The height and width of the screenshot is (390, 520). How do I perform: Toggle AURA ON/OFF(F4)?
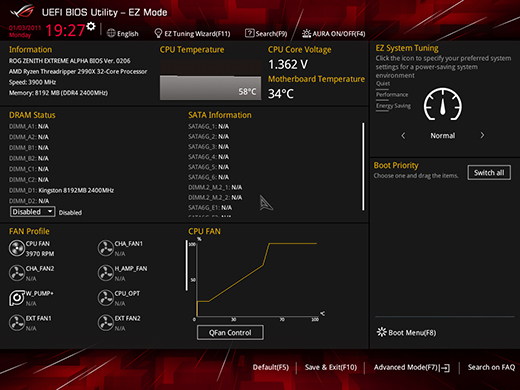334,34
